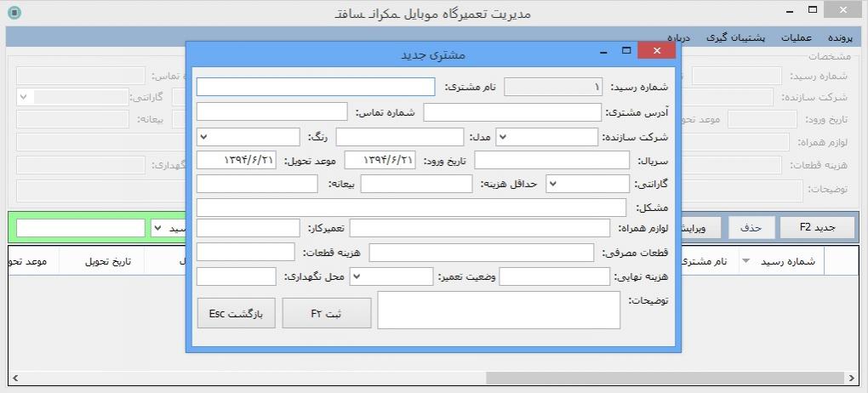
Task: Close the مشتری جدید dialog with red X
Action: click(x=657, y=50)
